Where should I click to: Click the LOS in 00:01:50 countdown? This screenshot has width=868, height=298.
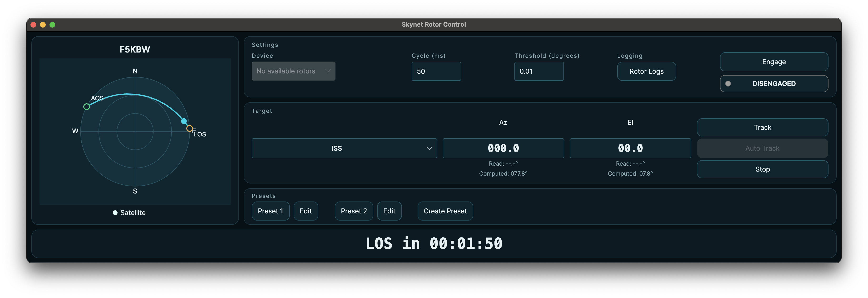[x=434, y=244]
